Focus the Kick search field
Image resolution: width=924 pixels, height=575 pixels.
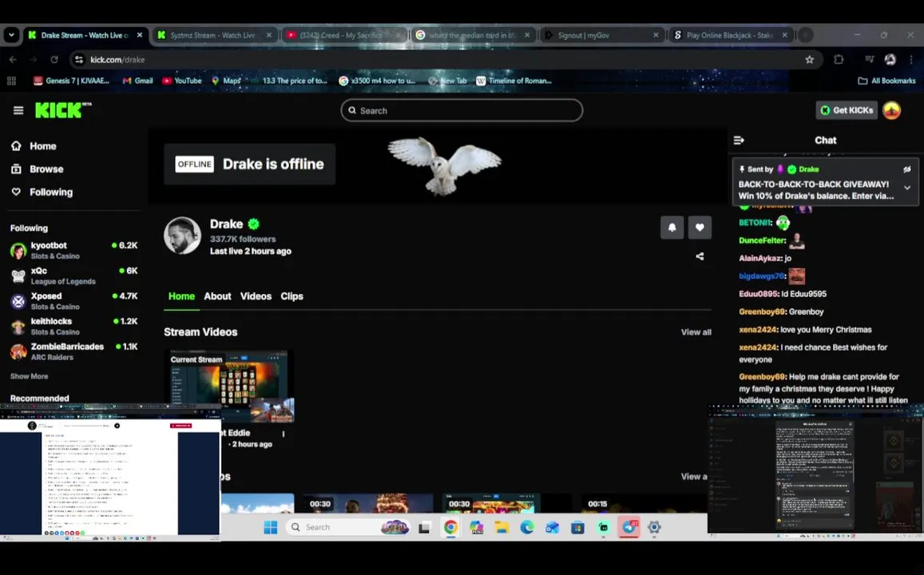[x=462, y=110]
